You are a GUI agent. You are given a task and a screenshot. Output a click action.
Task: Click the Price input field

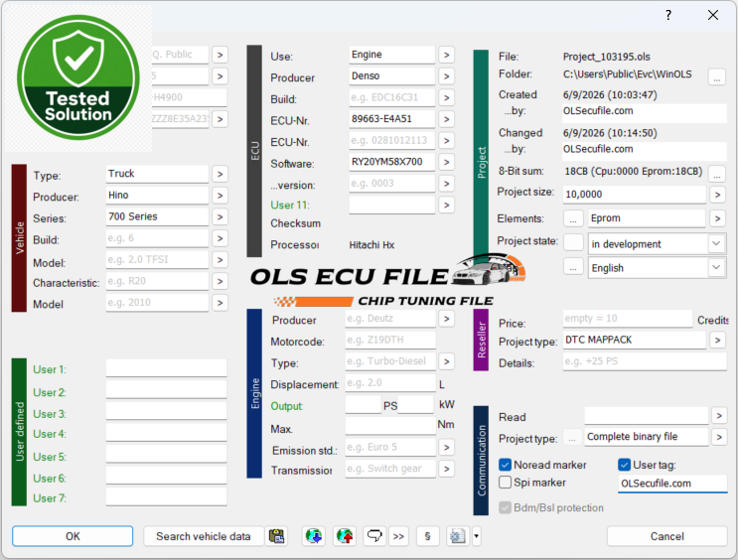coord(628,319)
